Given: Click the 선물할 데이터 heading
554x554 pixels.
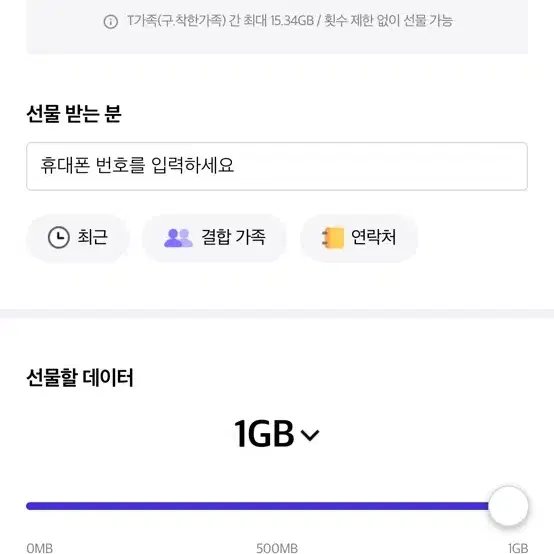Looking at the screenshot, I should click(80, 377).
